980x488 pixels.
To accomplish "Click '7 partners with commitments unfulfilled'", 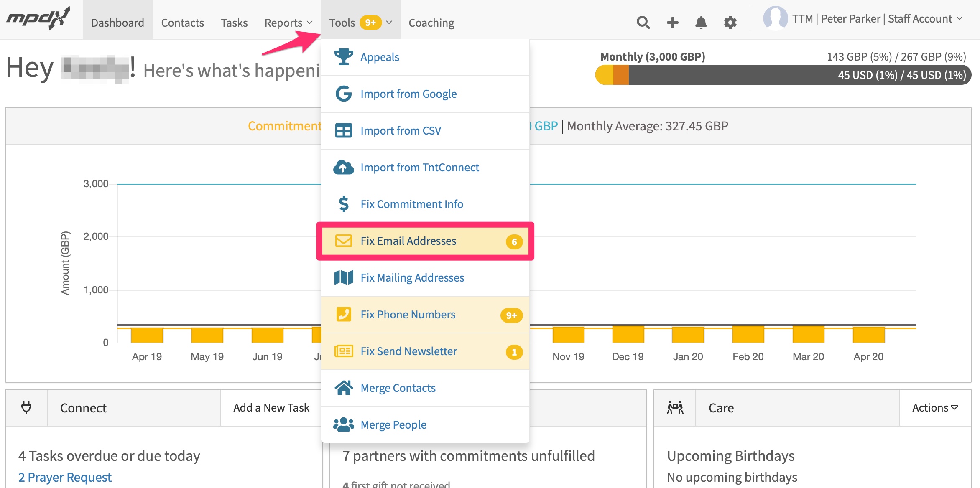I will (x=468, y=456).
